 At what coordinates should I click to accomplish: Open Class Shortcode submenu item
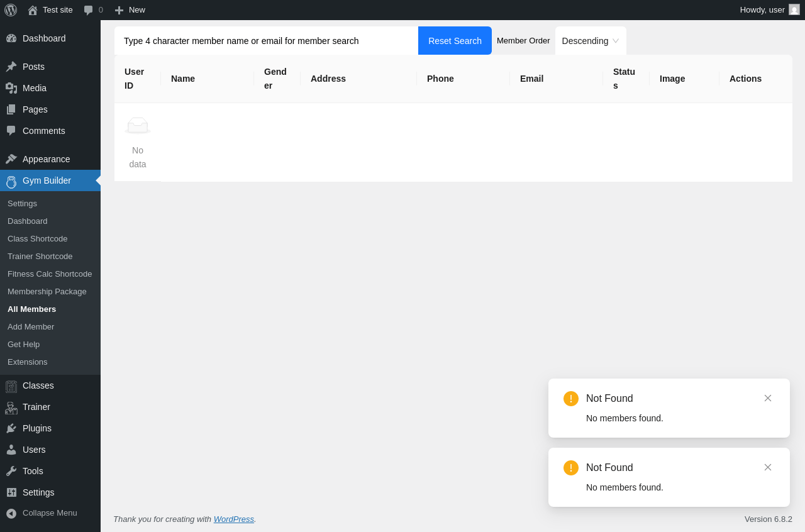[50, 239]
